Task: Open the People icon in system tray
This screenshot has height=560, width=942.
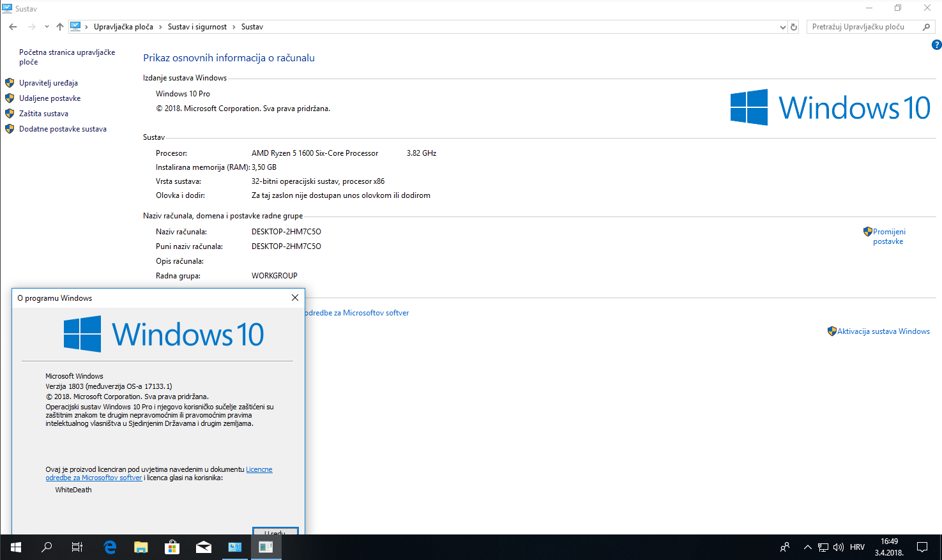Action: 785,547
